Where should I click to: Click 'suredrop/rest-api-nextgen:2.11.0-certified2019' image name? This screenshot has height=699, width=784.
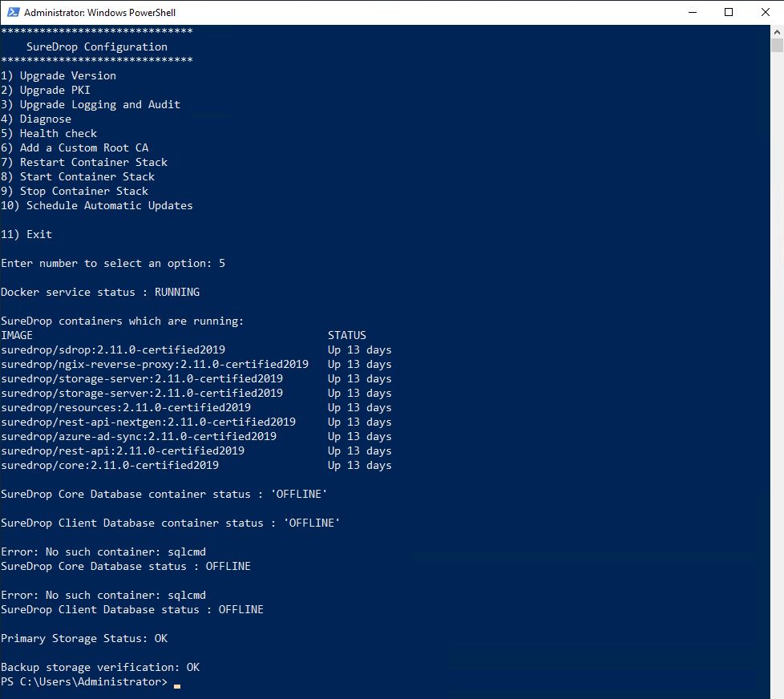148,422
